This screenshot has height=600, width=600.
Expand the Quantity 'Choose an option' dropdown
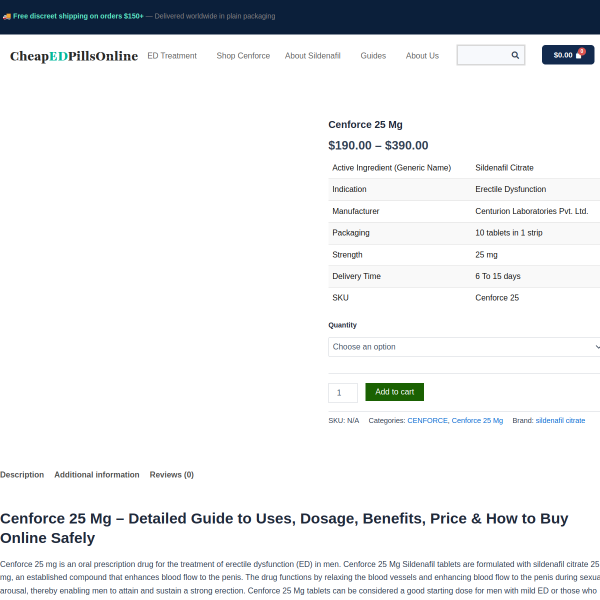click(464, 347)
